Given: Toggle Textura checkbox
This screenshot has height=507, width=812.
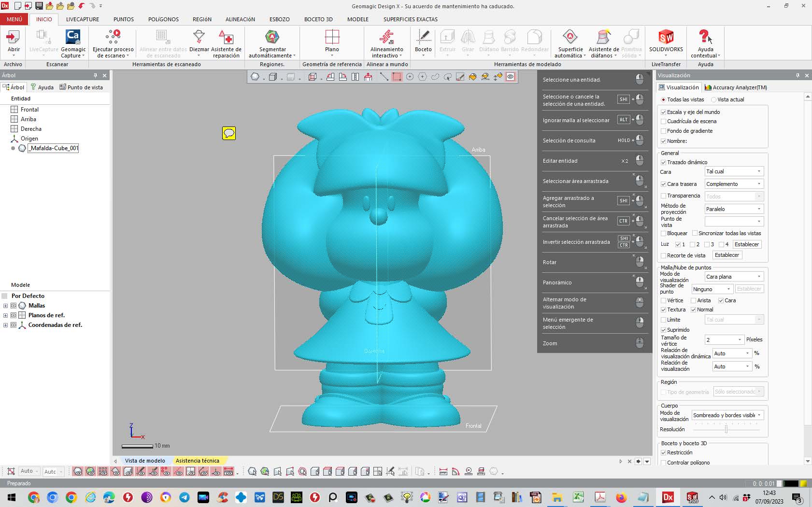Looking at the screenshot, I should click(x=664, y=310).
